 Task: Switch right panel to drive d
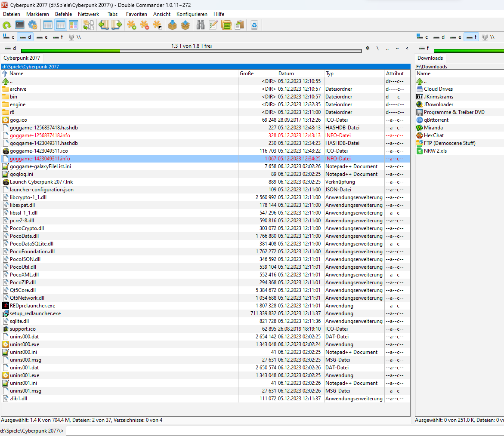click(439, 37)
